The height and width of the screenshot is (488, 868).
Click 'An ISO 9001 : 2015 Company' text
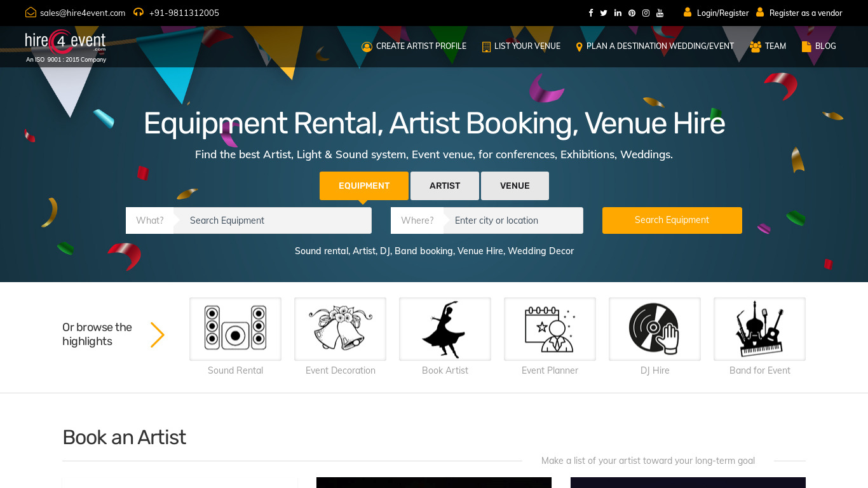(66, 60)
